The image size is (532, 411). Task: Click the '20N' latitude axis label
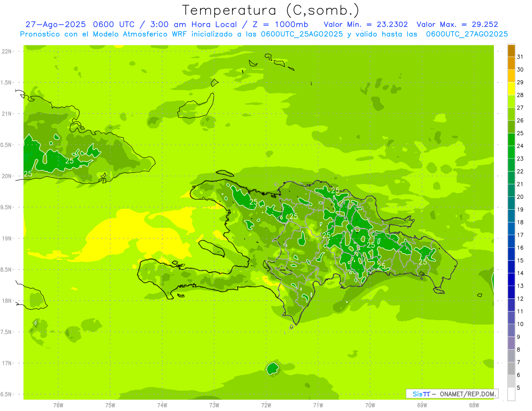tap(7, 176)
